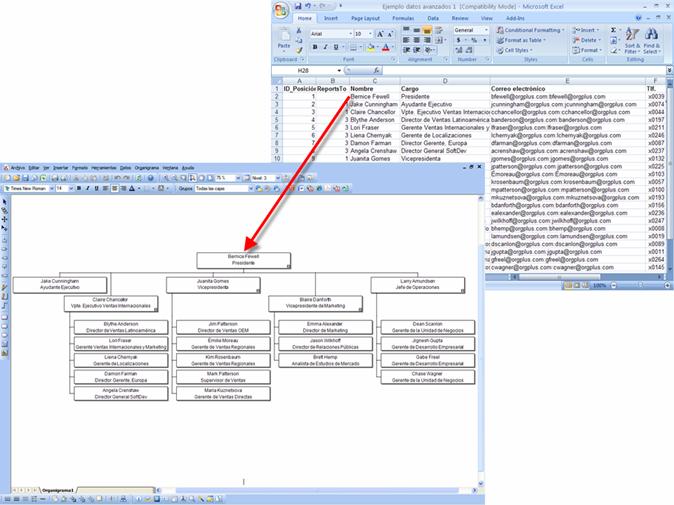Center-align text in the org chart toolbar

[114, 189]
